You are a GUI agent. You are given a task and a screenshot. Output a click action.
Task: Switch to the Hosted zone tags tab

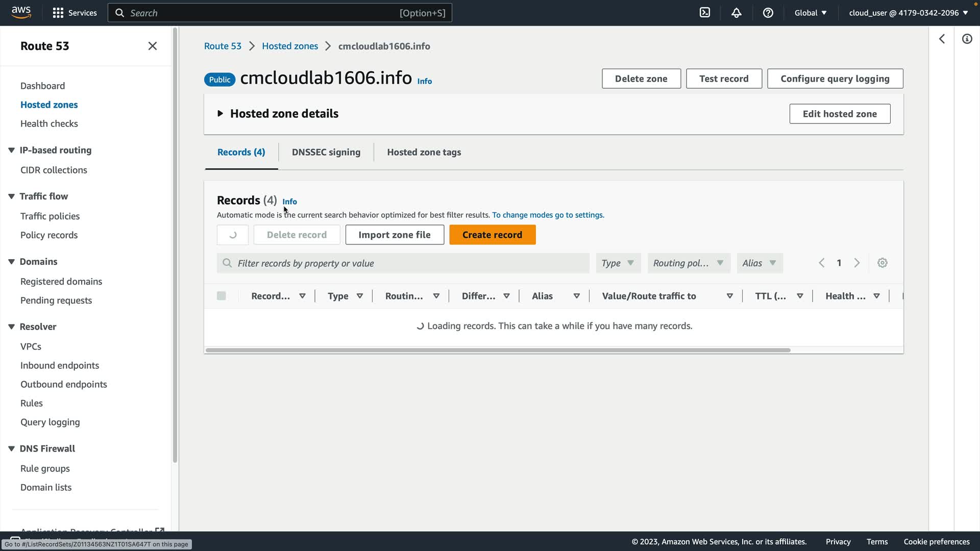coord(424,152)
